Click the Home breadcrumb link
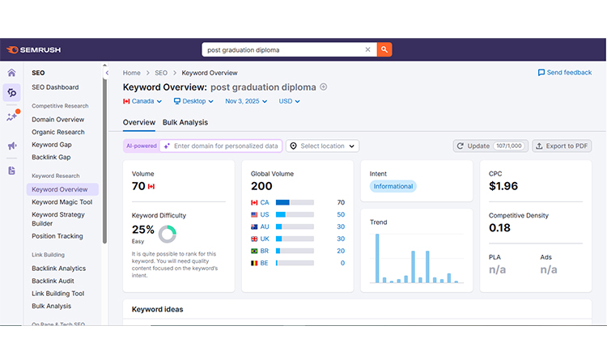This screenshot has width=607, height=364. click(x=132, y=73)
